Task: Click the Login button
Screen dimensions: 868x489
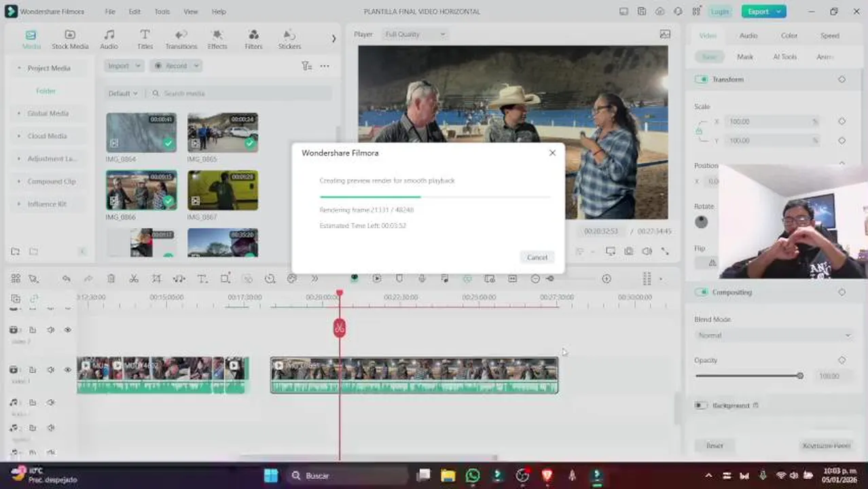Action: coord(719,12)
